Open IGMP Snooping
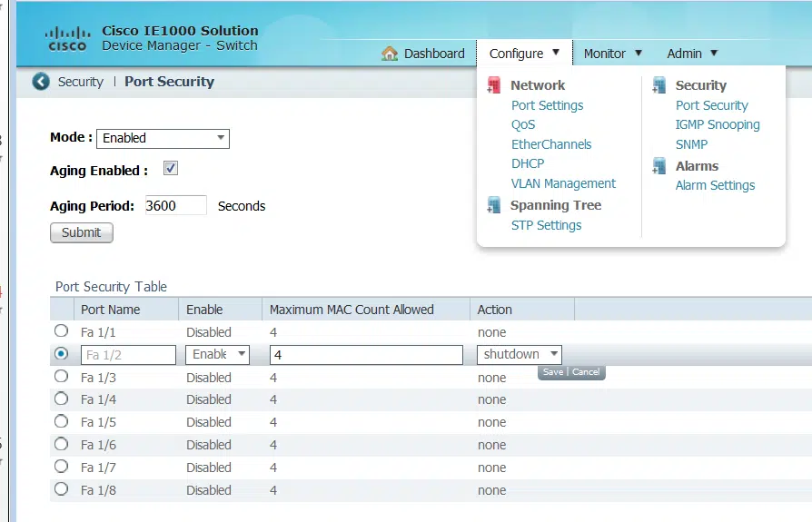812x522 pixels. pos(718,124)
